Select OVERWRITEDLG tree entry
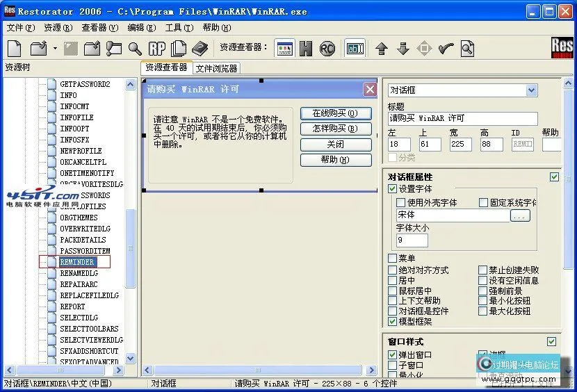This screenshot has height=392, width=577. click(85, 229)
